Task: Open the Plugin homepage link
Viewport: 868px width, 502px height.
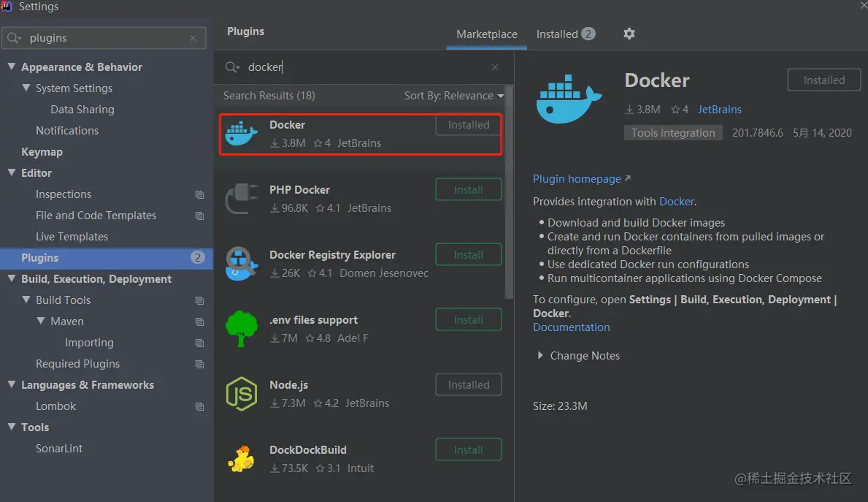Action: coord(577,179)
